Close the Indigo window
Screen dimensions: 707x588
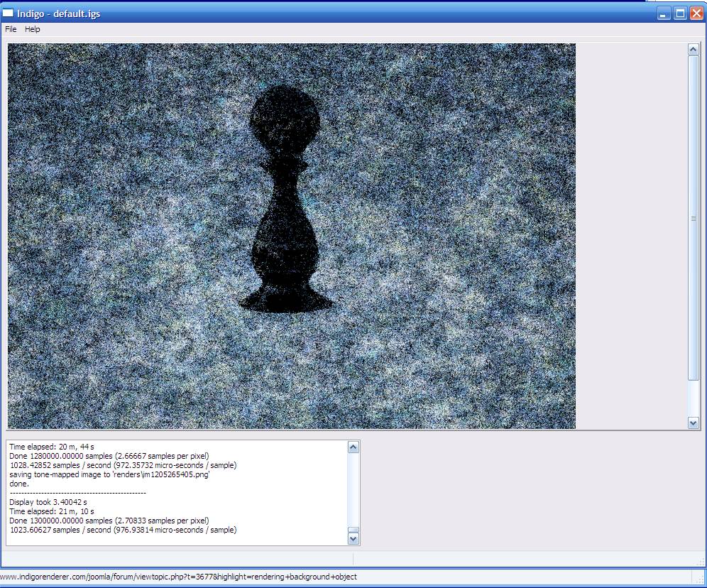696,13
